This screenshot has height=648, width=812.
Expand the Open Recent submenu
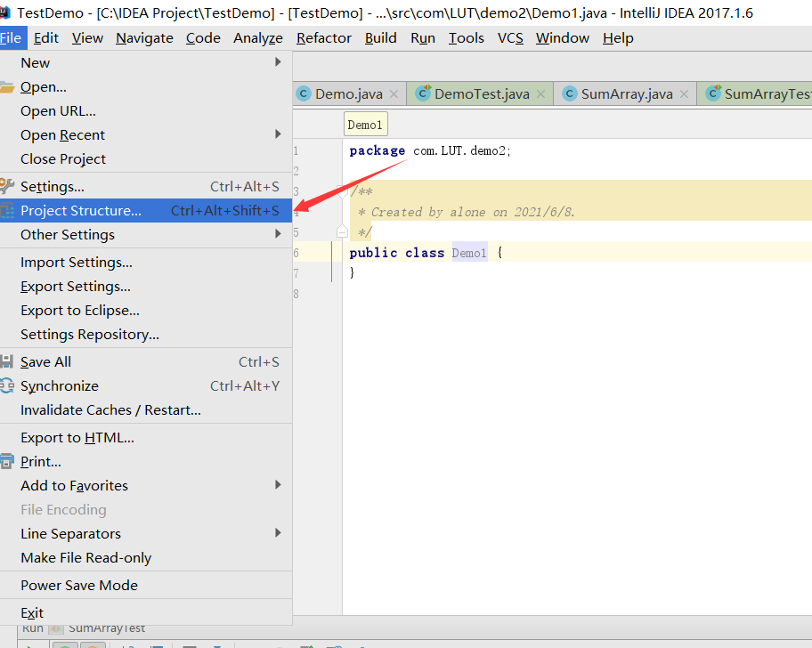[x=146, y=135]
